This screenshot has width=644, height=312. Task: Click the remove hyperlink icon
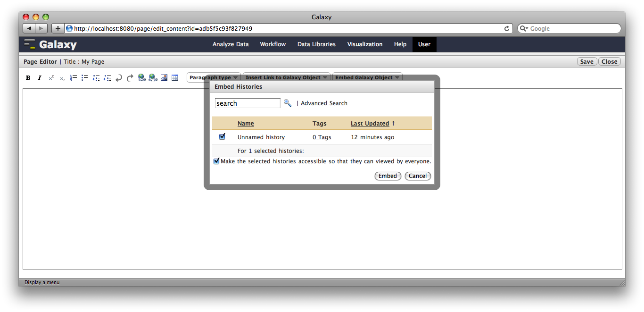point(153,78)
